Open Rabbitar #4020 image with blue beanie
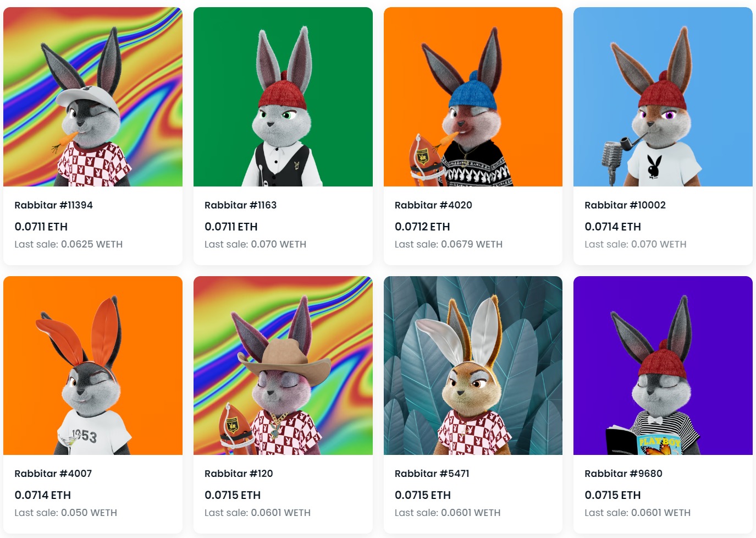 click(473, 97)
